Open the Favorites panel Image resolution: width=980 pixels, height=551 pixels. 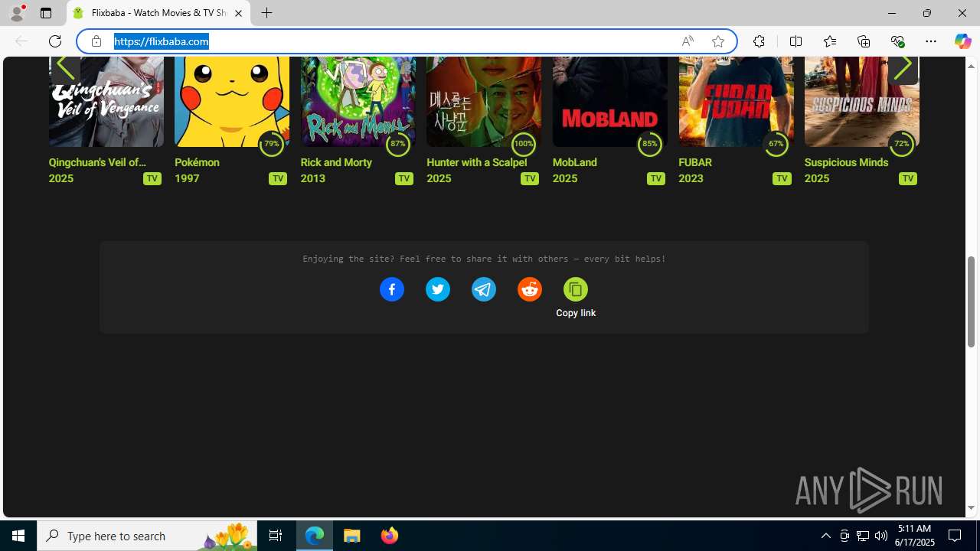pos(830,41)
